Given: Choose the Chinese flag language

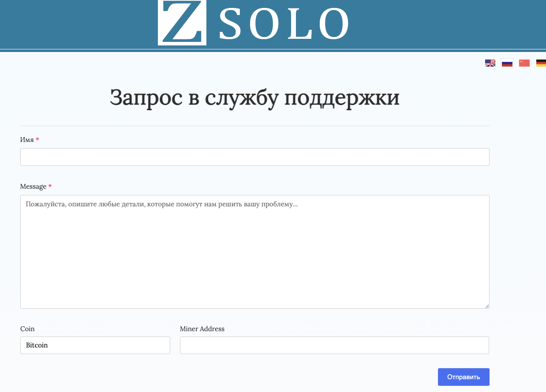Looking at the screenshot, I should 524,63.
